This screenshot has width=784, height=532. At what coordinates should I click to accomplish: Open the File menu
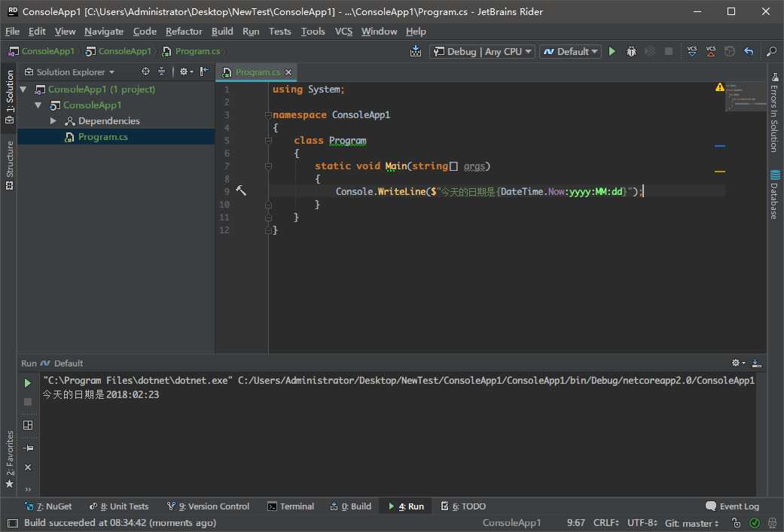pos(13,32)
